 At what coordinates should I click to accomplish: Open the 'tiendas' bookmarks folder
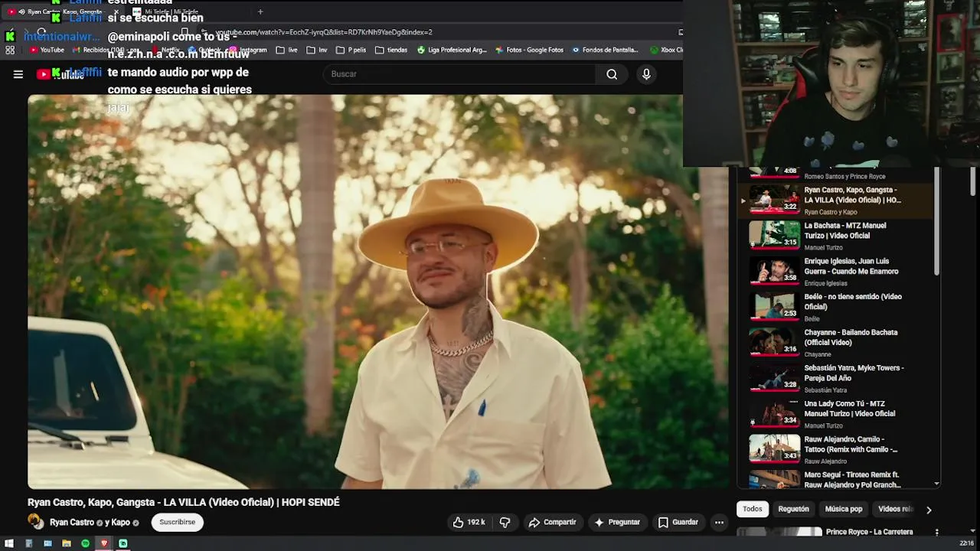391,50
